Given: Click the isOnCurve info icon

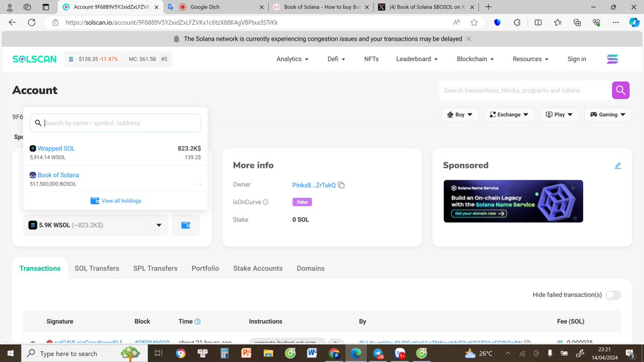Looking at the screenshot, I should pos(266,202).
